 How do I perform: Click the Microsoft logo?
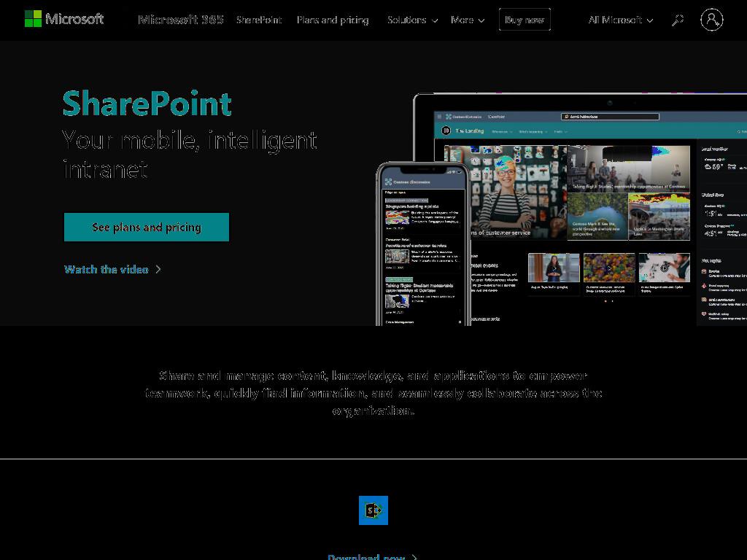pyautogui.click(x=64, y=19)
